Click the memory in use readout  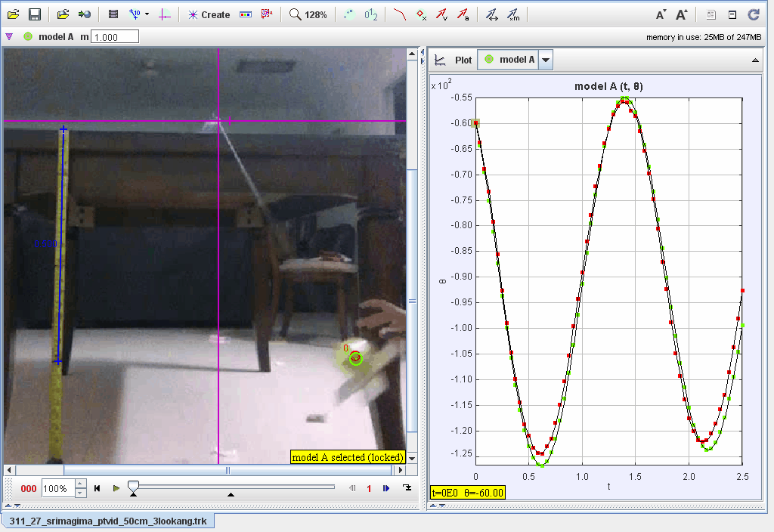704,37
